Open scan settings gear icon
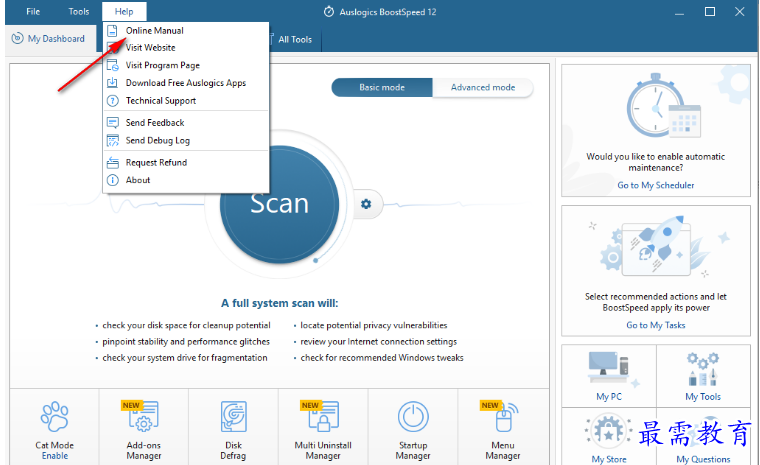 366,204
